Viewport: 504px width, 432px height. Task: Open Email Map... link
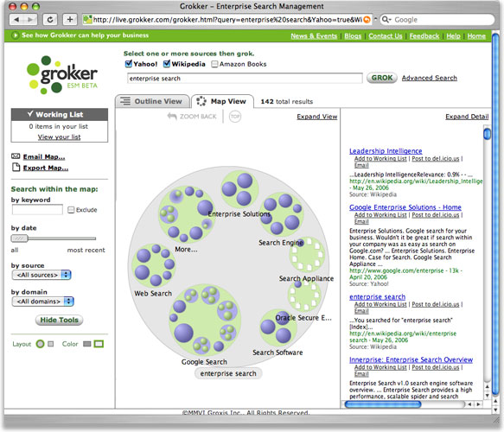(44, 156)
